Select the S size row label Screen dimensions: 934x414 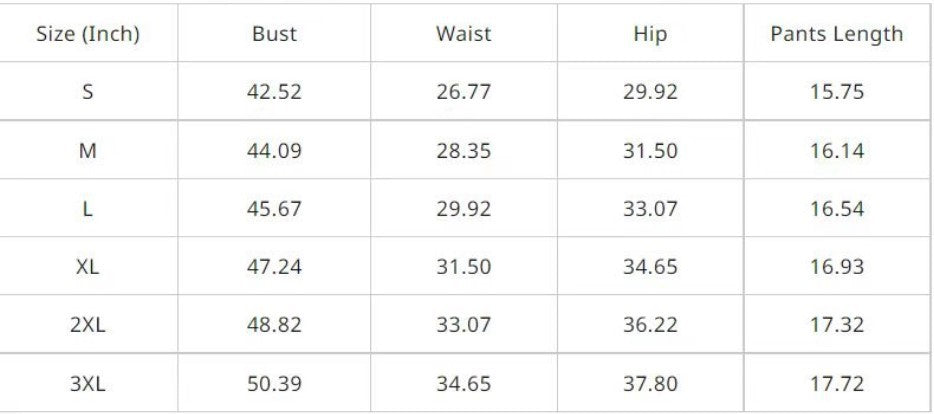(88, 92)
